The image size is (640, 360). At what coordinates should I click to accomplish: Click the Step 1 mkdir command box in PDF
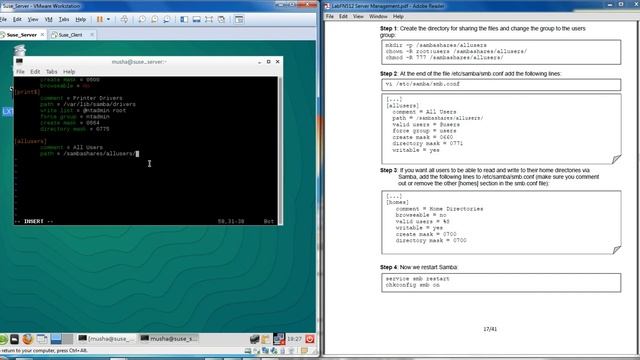pyautogui.click(x=501, y=52)
